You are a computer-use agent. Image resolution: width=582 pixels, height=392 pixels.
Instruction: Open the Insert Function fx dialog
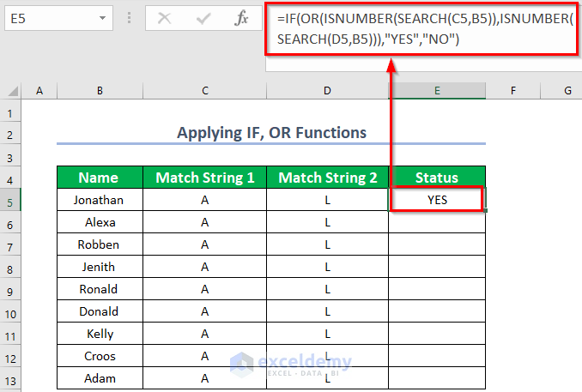(243, 18)
